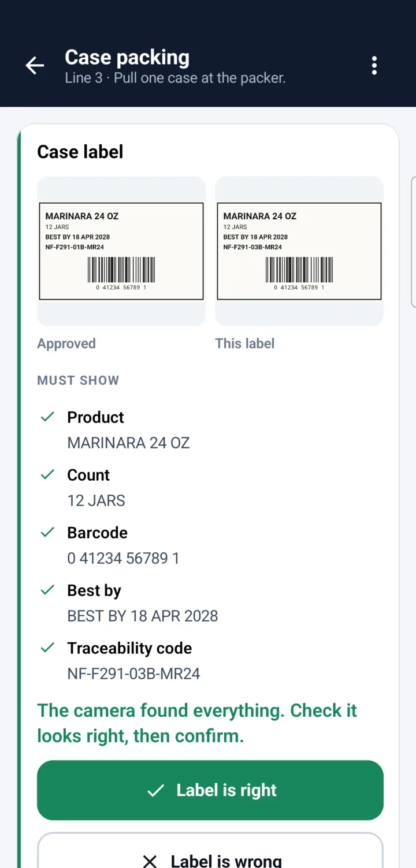
Task: Open the Approved label thumbnail
Action: coord(121,251)
